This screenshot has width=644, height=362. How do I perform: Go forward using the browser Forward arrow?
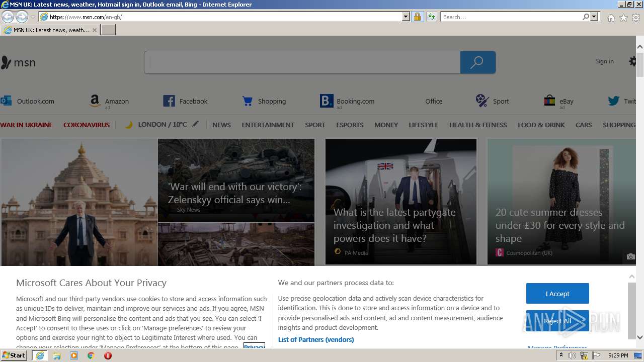(x=22, y=17)
